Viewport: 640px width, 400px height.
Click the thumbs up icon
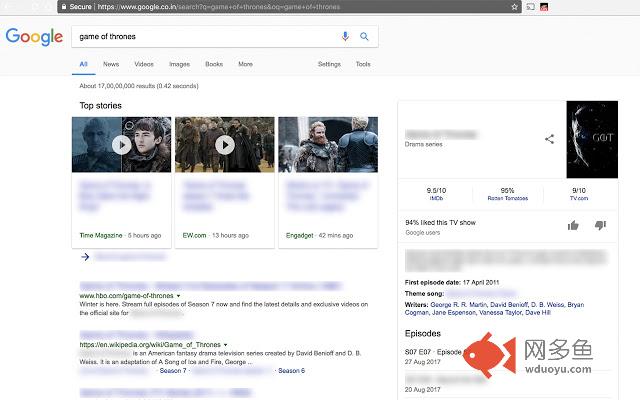pyautogui.click(x=573, y=225)
